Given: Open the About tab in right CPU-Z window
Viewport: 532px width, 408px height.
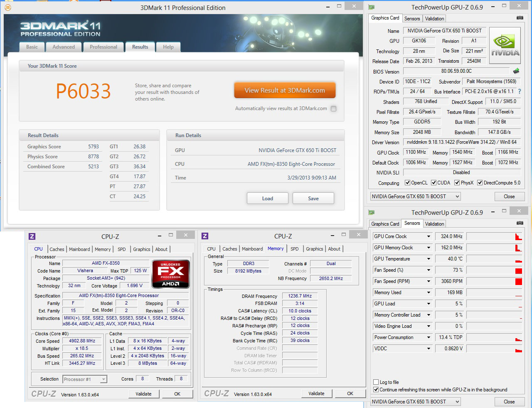Looking at the screenshot, I should click(334, 249).
